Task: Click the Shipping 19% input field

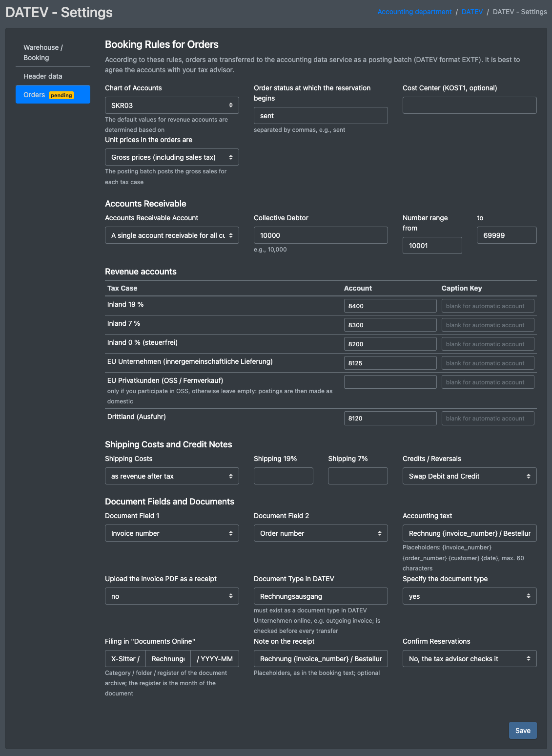Action: tap(284, 476)
